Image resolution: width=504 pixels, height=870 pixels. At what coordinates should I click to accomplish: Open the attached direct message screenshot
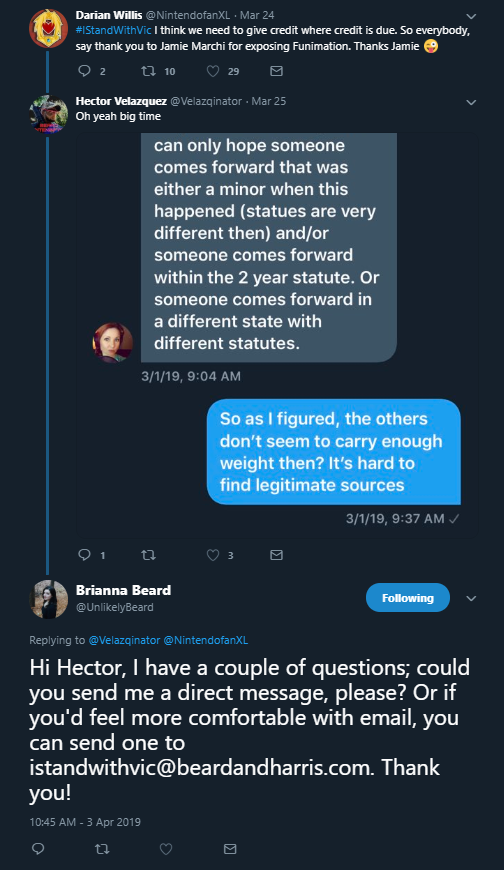[x=276, y=336]
